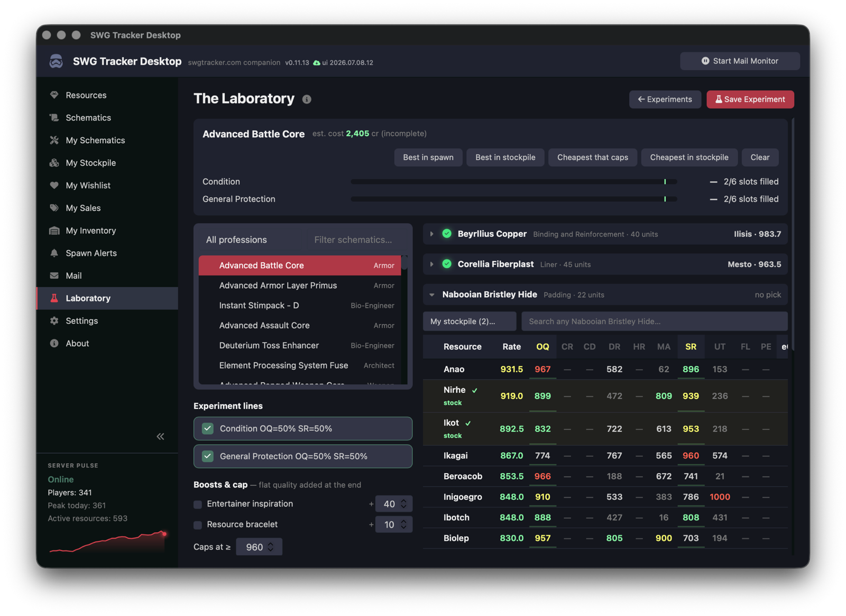This screenshot has height=616, width=846.
Task: Click green check icon for Beyrllius Copper
Action: pos(447,234)
